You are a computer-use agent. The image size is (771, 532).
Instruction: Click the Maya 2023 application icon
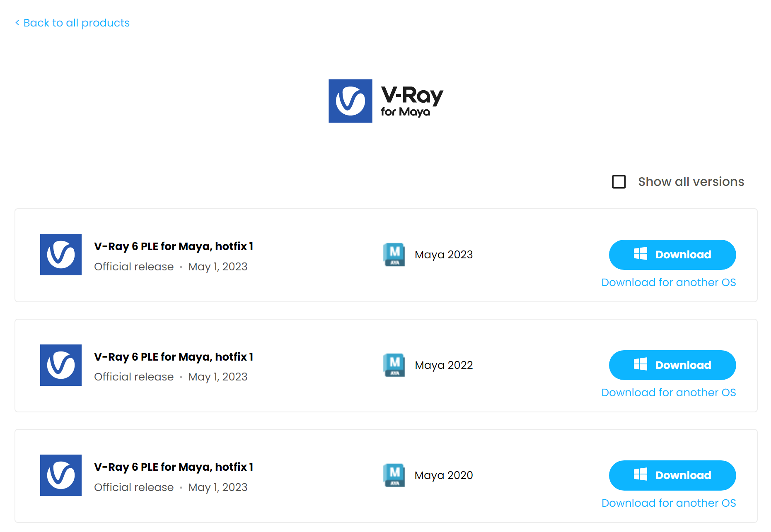click(x=394, y=255)
